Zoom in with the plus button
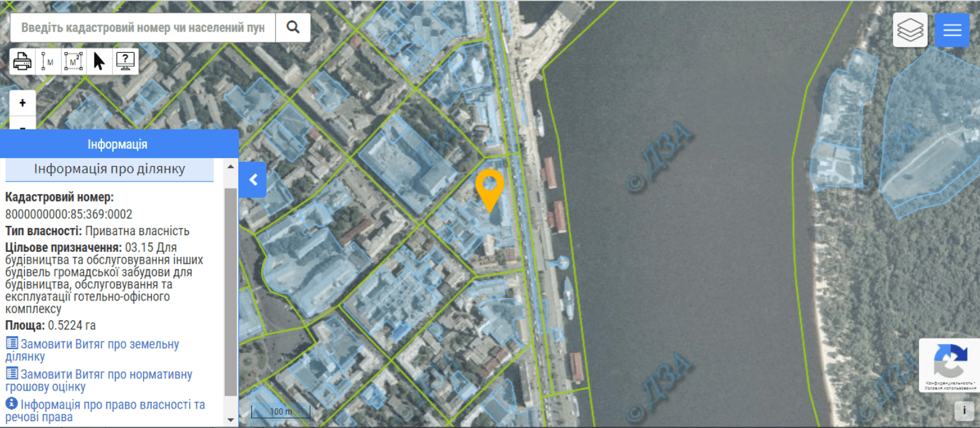The height and width of the screenshot is (428, 980). [22, 103]
